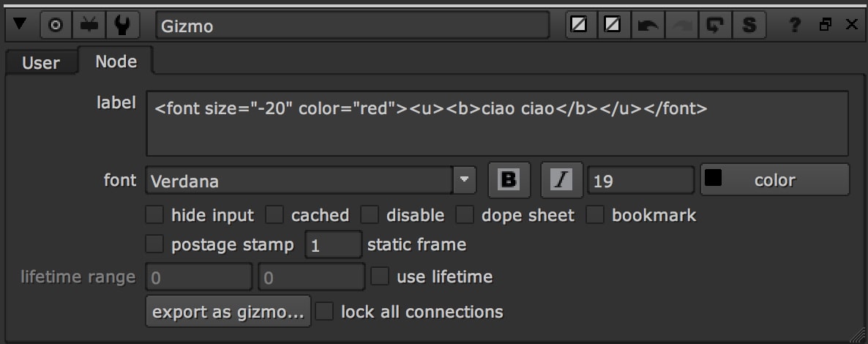Image resolution: width=868 pixels, height=344 pixels.
Task: Click the S icon in header
Action: coord(749,26)
